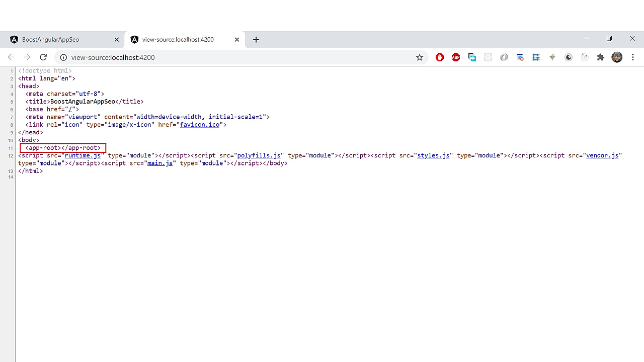Bookmark this page with the star icon
The image size is (644, 362).
pos(419,57)
